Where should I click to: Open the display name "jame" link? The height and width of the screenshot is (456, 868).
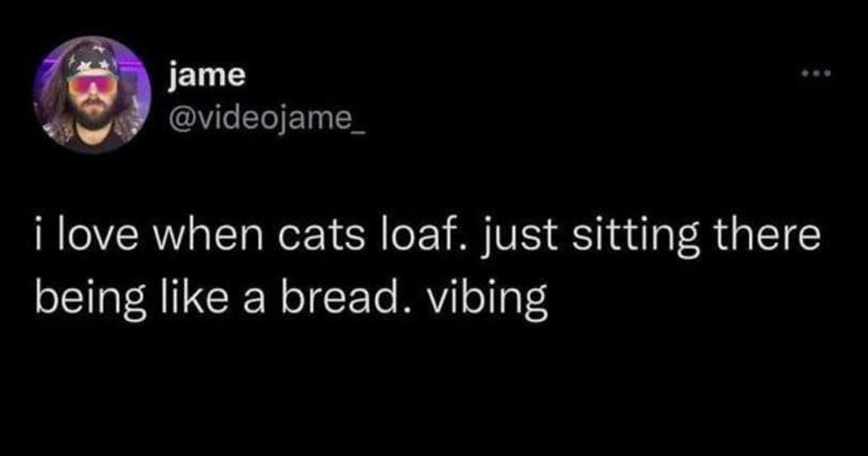point(207,75)
